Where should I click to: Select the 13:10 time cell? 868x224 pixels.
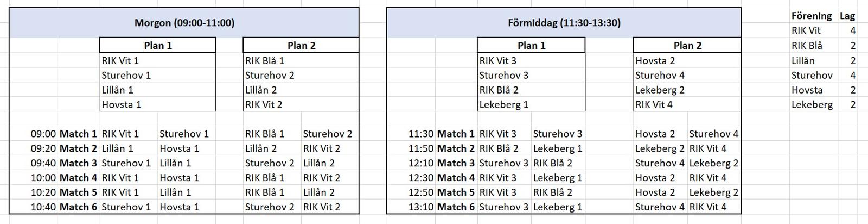(x=421, y=207)
